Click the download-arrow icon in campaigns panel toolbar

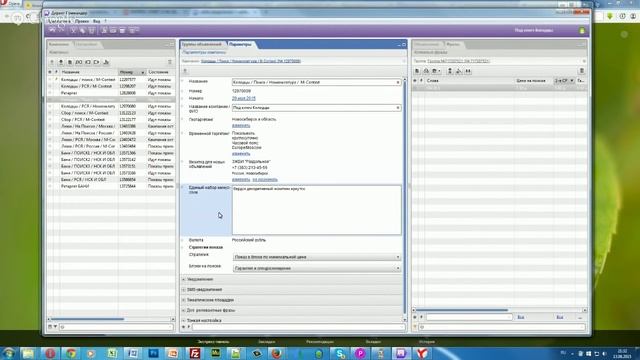pyautogui.click(x=61, y=62)
